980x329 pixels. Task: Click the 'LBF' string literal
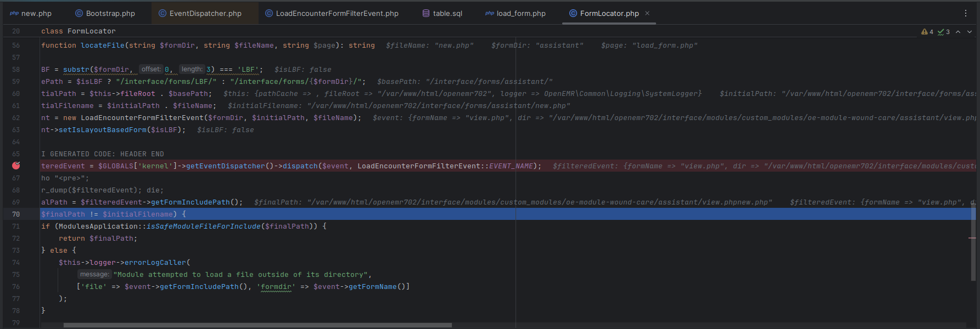click(248, 70)
